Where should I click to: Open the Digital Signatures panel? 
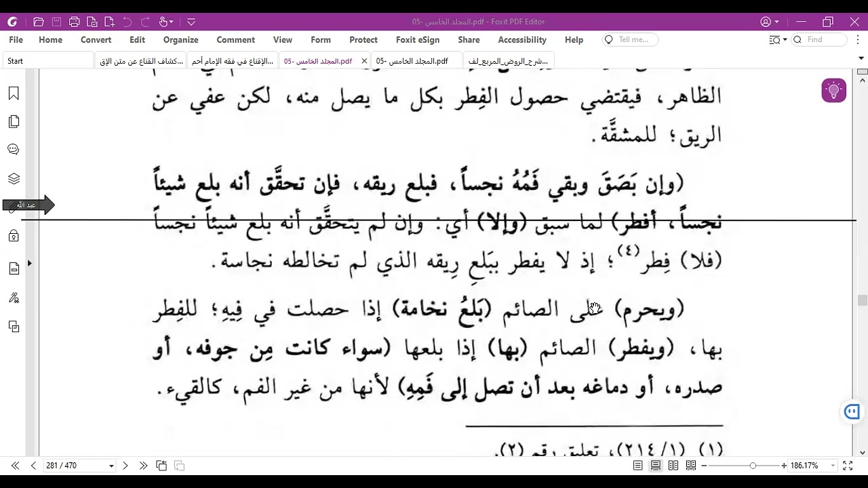(x=14, y=298)
